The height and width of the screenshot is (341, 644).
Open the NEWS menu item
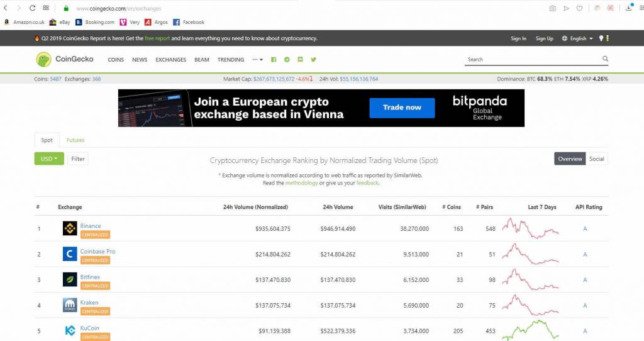pyautogui.click(x=140, y=60)
